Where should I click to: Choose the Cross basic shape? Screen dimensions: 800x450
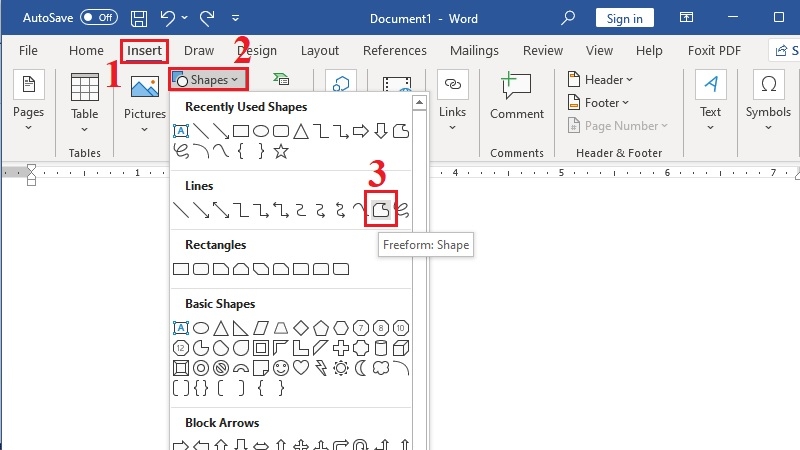pyautogui.click(x=341, y=348)
